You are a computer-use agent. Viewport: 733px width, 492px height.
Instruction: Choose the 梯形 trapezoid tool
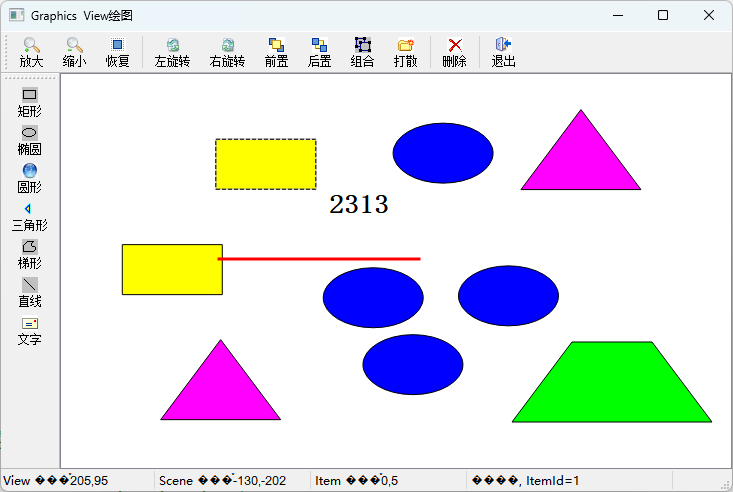coord(30,254)
